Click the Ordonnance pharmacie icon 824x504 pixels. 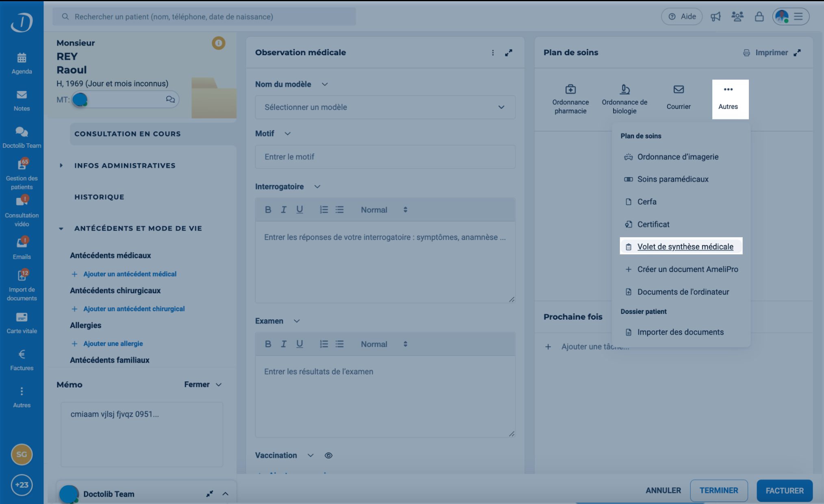(570, 90)
